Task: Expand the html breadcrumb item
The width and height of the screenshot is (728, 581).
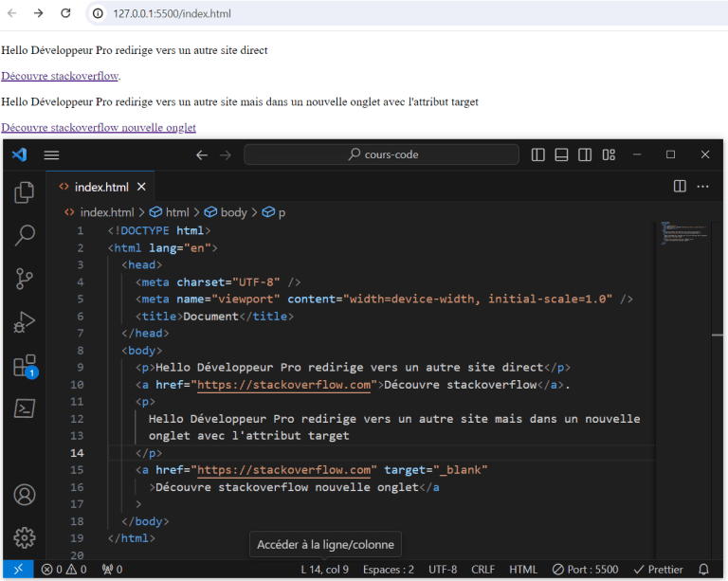Action: pyautogui.click(x=169, y=212)
